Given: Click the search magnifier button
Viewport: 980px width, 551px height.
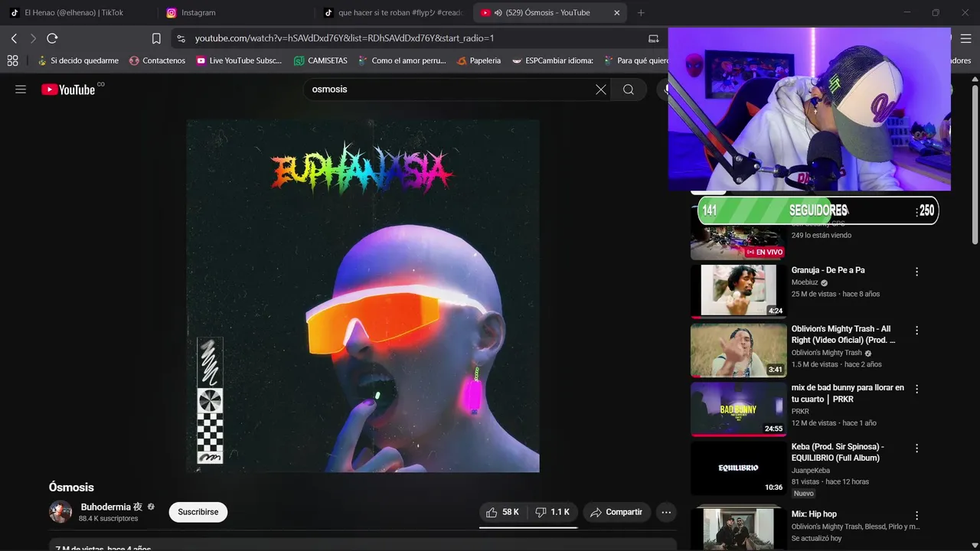Looking at the screenshot, I should (629, 90).
